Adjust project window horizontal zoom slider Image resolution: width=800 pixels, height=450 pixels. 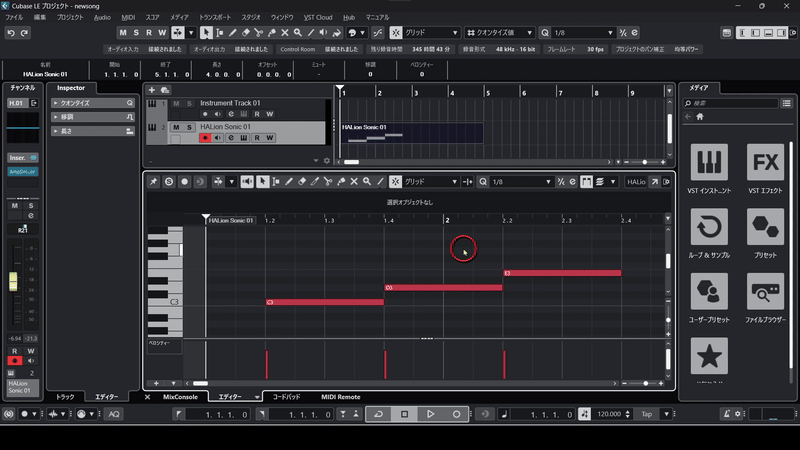click(x=645, y=162)
